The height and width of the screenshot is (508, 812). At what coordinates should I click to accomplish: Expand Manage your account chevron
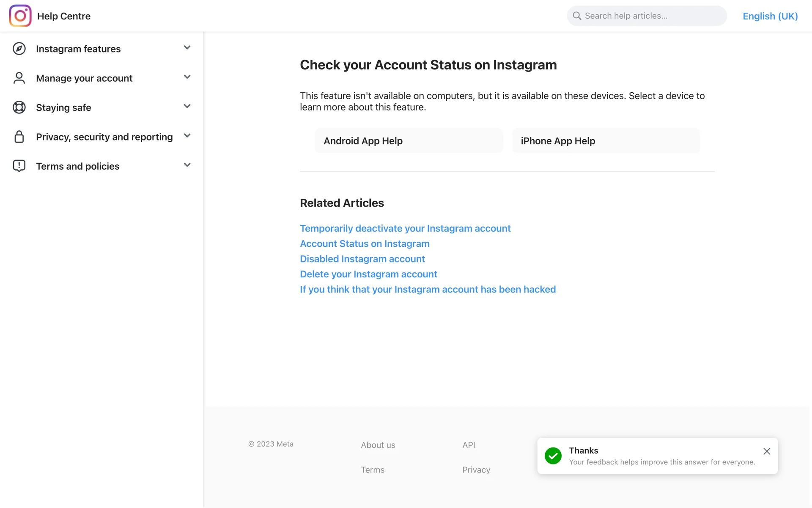pos(187,77)
